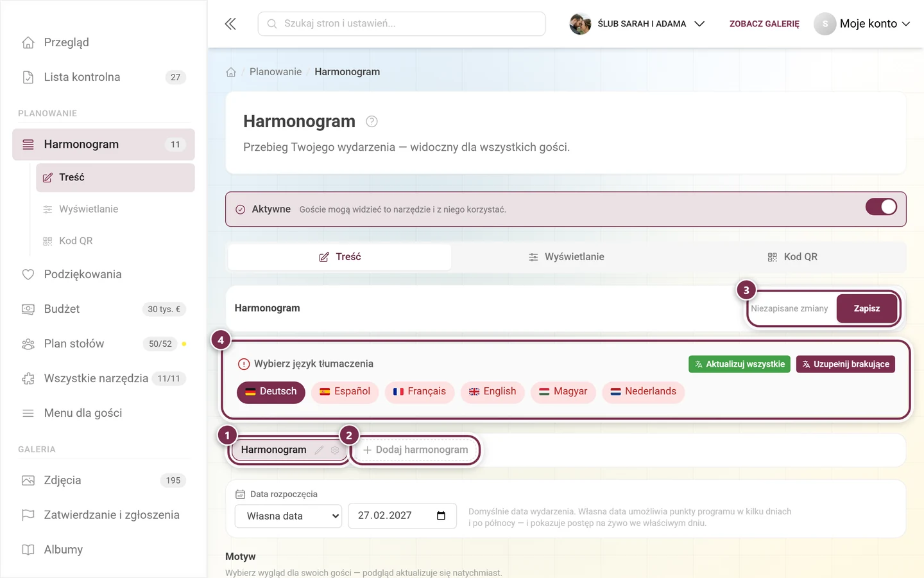Open the Moje konto dropdown chevron
924x578 pixels.
(906, 24)
